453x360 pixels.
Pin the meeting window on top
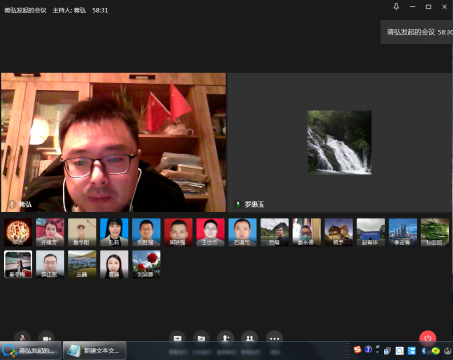coord(396,7)
